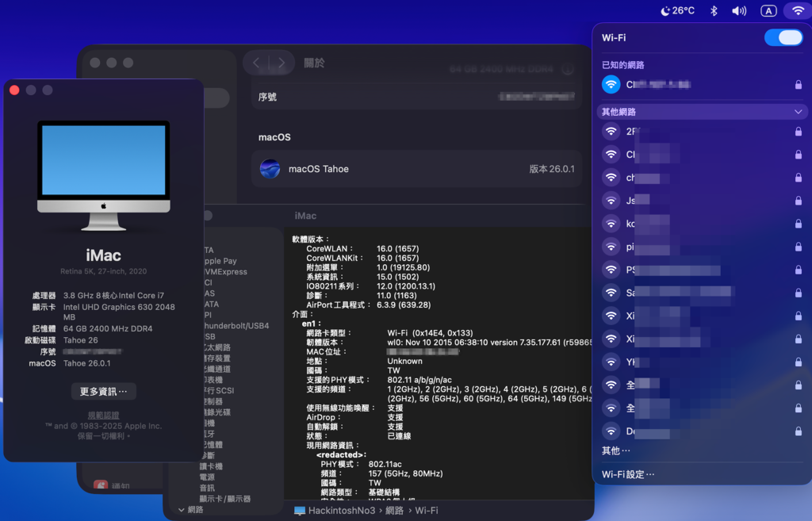Click 其他… to join another network
This screenshot has width=812, height=521.
pos(615,450)
